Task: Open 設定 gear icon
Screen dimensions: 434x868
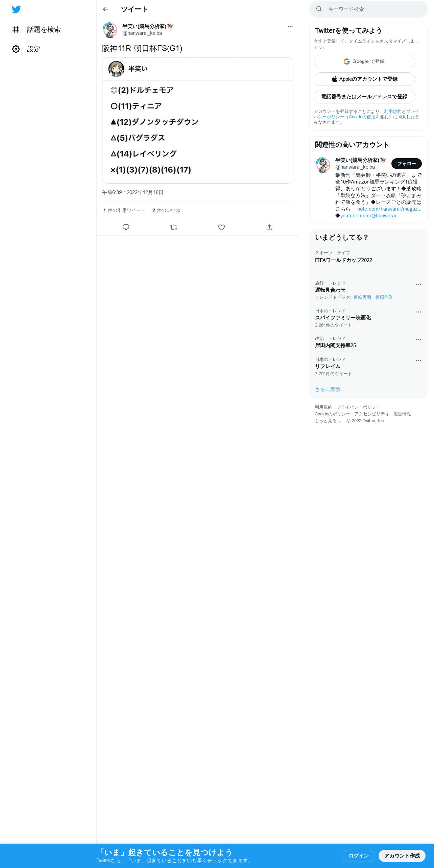Action: point(16,49)
